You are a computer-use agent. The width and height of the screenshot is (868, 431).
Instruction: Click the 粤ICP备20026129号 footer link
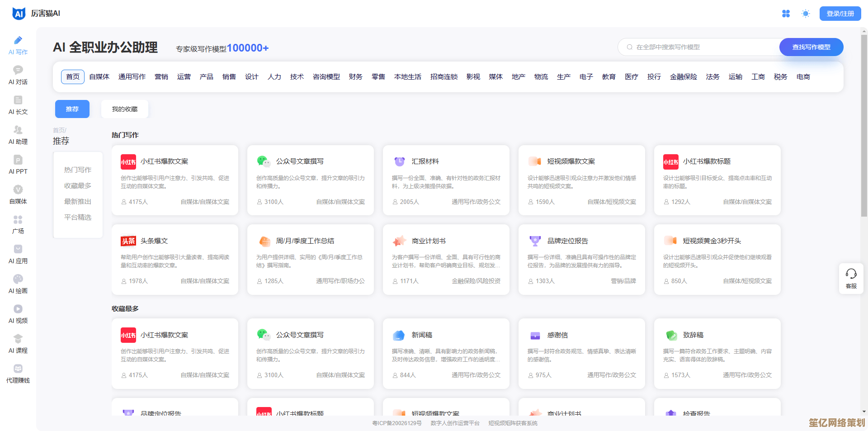point(397,423)
